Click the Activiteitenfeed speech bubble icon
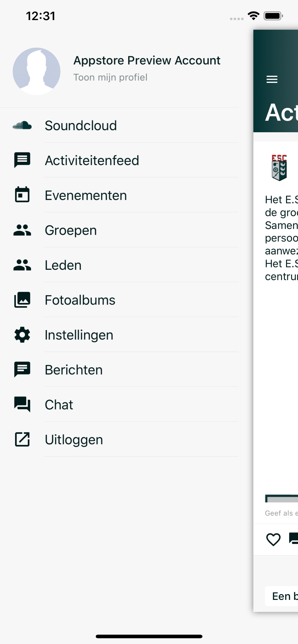The height and width of the screenshot is (644, 298). pyautogui.click(x=22, y=160)
